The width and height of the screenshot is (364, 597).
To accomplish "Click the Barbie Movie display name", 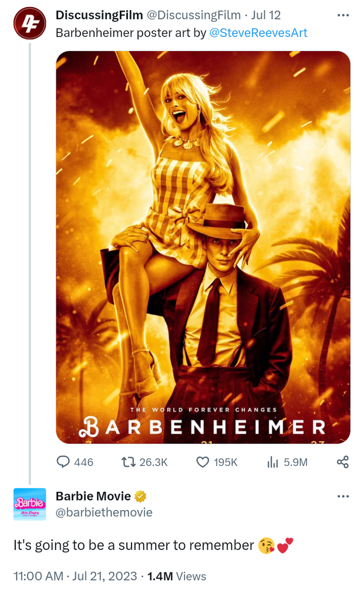I will click(93, 497).
